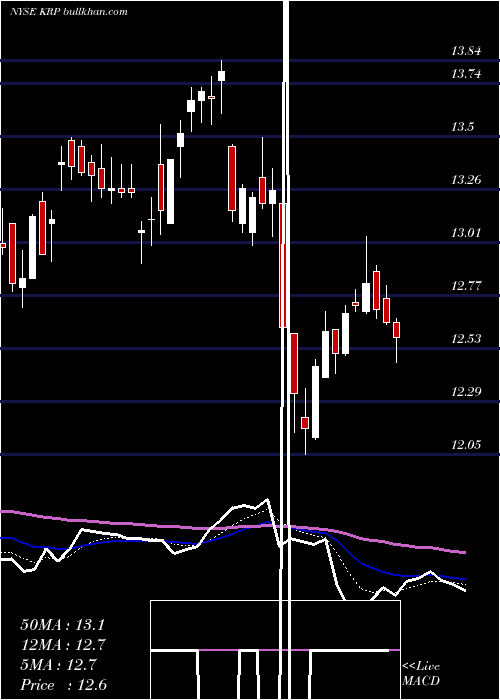Click the 12.05 price level label

(x=466, y=445)
